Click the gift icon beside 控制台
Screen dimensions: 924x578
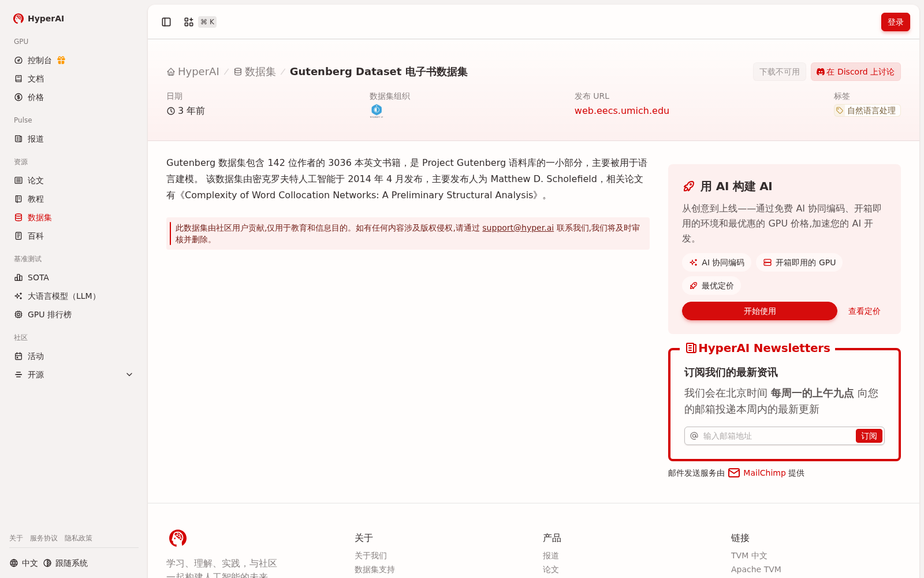[x=61, y=60]
